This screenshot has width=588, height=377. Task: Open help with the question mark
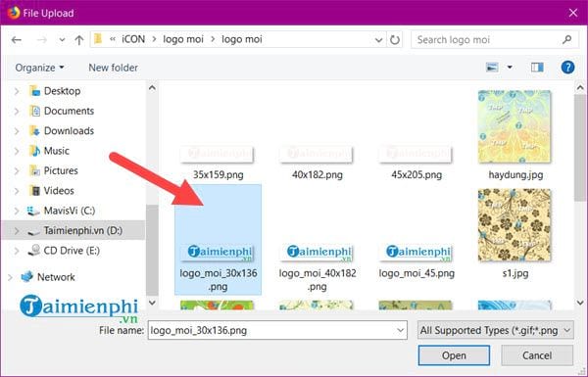click(x=567, y=68)
